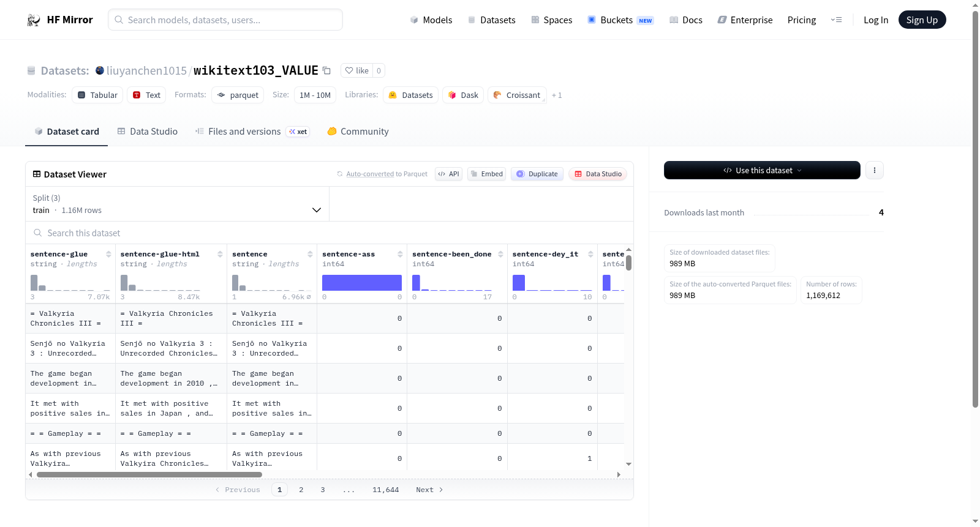Image resolution: width=980 pixels, height=527 pixels.
Task: Open the Pricing page
Action: (x=802, y=20)
